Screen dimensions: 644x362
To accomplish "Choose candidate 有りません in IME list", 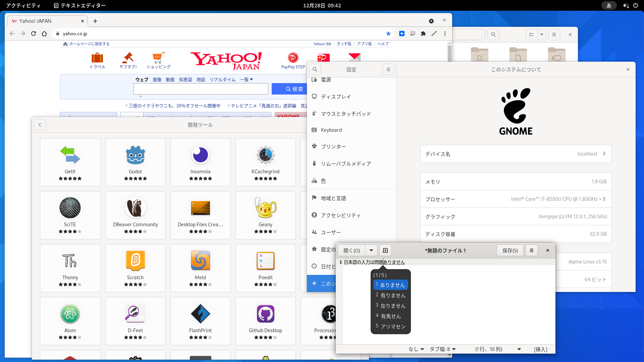I will pos(390,295).
